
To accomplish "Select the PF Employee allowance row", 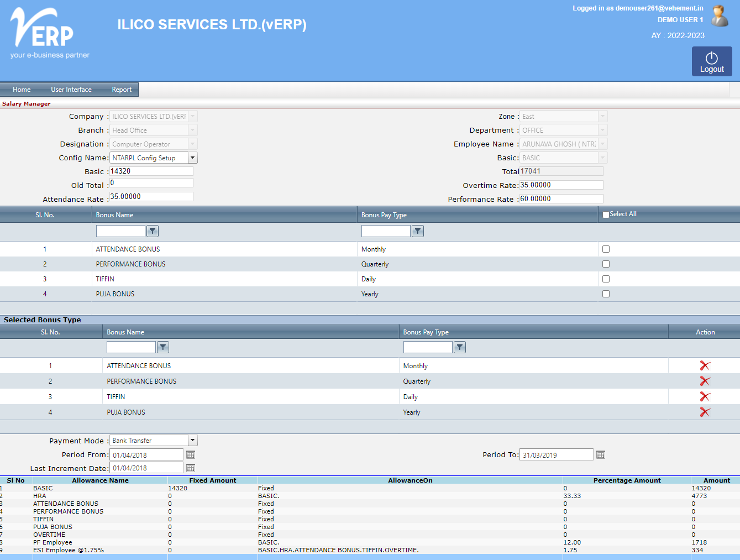I will tap(370, 542).
